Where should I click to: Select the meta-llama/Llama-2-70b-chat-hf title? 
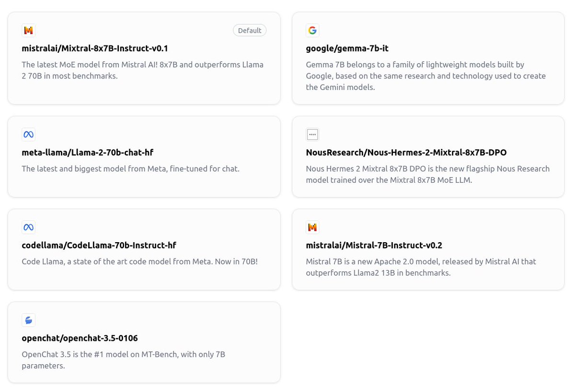point(88,152)
